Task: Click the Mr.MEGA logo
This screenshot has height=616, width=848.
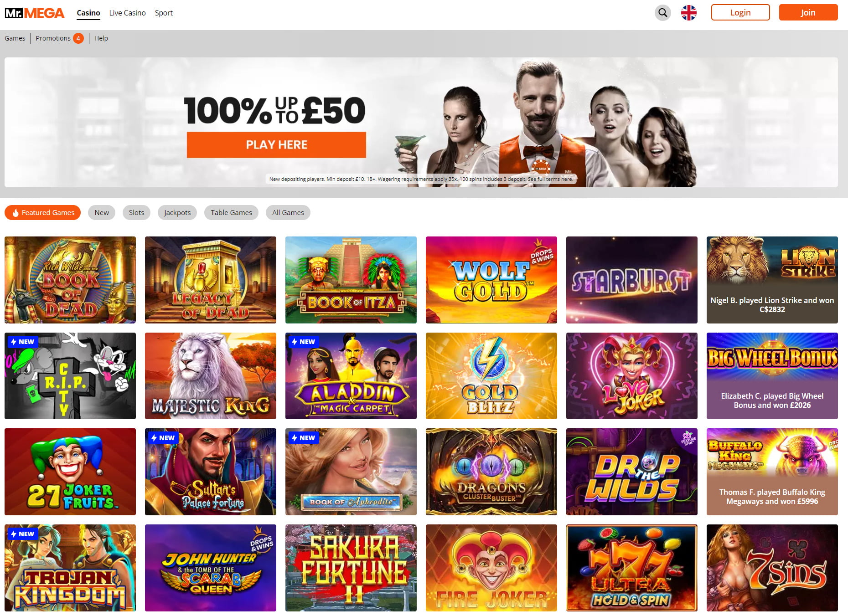Action: coord(35,13)
